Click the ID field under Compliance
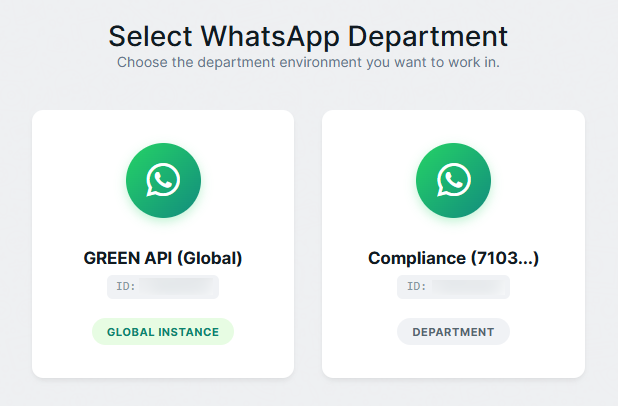This screenshot has width=618, height=406. click(x=453, y=287)
